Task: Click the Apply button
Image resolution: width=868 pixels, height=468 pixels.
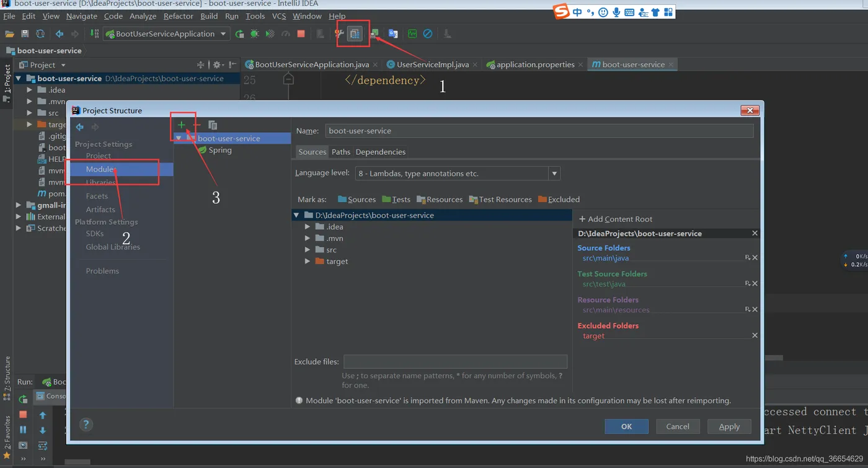Action: 729,426
